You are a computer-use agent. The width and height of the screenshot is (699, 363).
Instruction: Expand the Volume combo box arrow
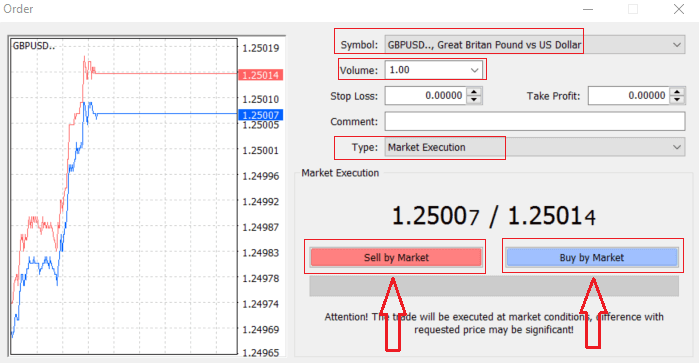point(474,70)
